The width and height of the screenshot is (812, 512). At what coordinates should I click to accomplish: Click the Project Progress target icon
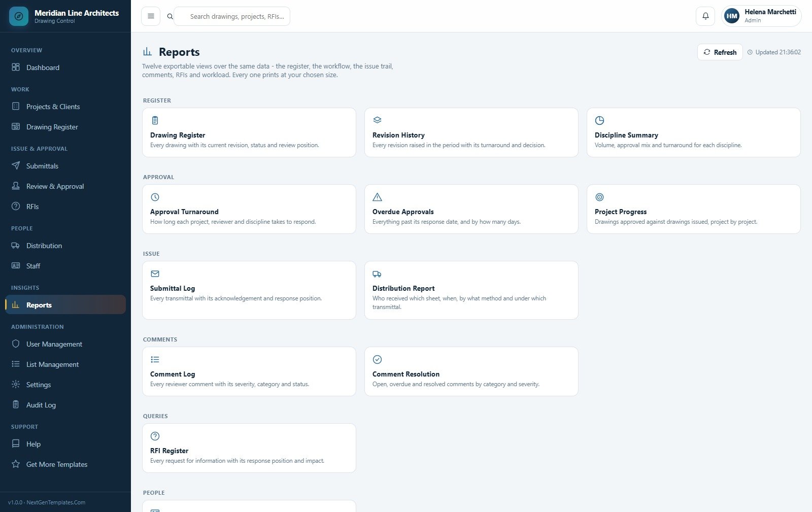click(x=599, y=197)
